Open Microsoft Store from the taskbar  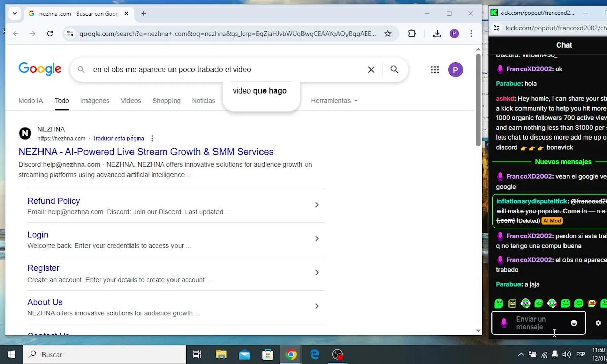click(x=268, y=355)
